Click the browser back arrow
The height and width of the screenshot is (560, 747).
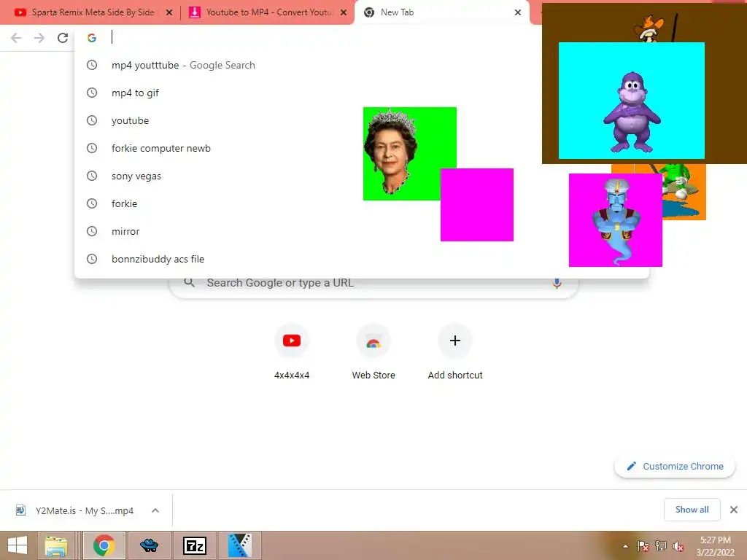tap(16, 38)
